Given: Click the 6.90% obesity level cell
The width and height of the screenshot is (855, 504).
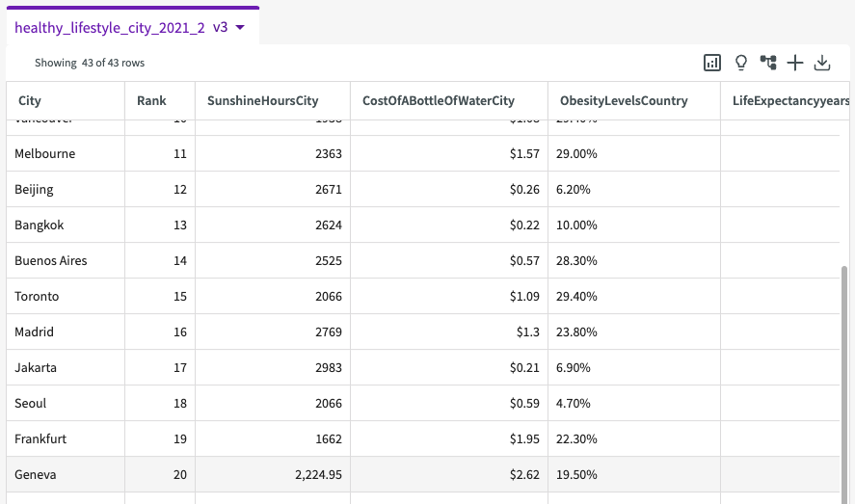Looking at the screenshot, I should (634, 368).
